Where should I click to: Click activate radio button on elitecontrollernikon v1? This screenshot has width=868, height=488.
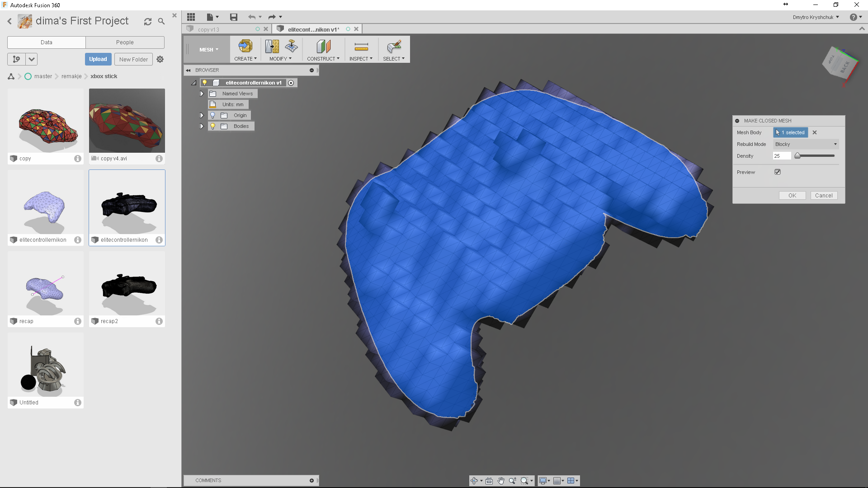point(291,83)
